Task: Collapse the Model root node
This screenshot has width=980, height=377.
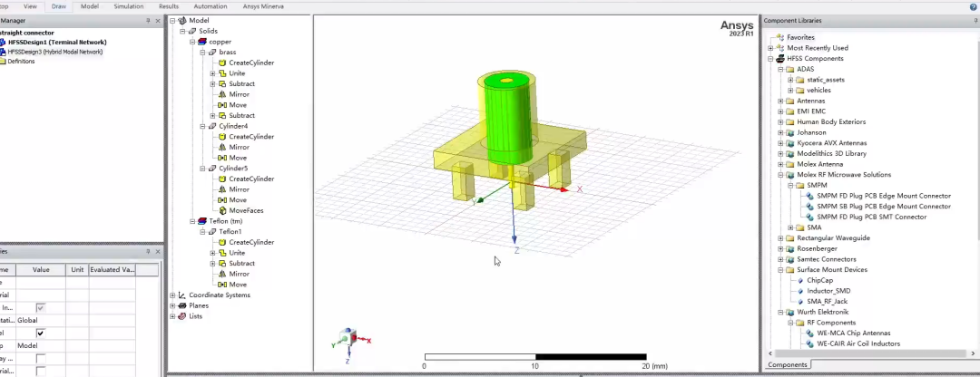Action: point(172,21)
